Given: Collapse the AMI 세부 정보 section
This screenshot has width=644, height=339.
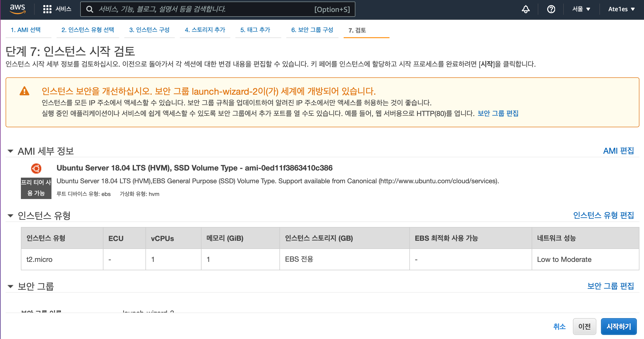Looking at the screenshot, I should pos(10,151).
